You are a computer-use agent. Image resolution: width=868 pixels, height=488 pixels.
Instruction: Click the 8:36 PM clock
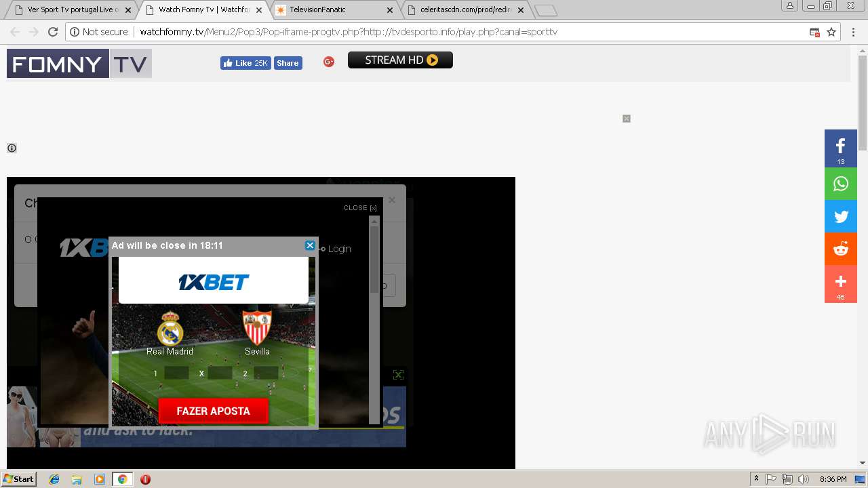(x=833, y=479)
